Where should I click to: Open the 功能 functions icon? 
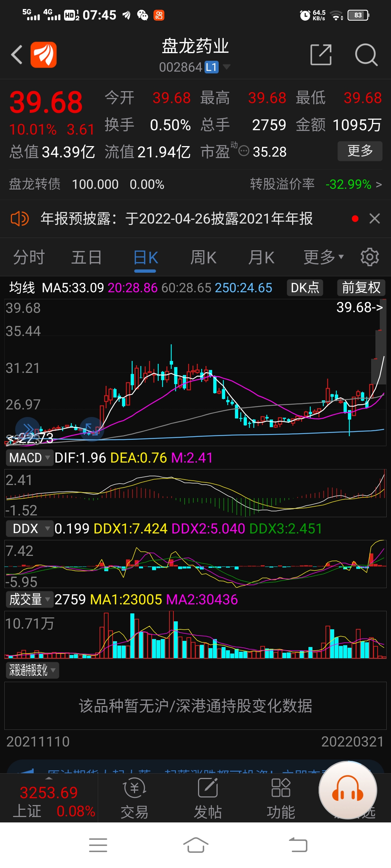(x=281, y=798)
